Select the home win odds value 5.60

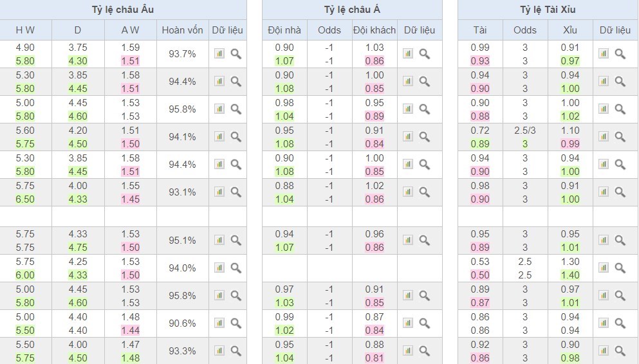pyautogui.click(x=25, y=131)
